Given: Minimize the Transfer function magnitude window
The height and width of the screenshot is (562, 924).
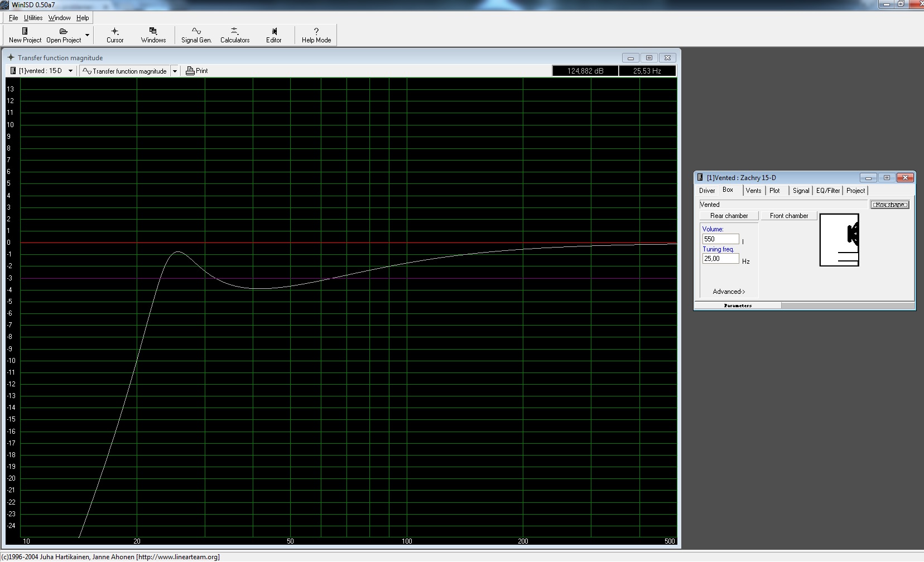Looking at the screenshot, I should pos(631,57).
